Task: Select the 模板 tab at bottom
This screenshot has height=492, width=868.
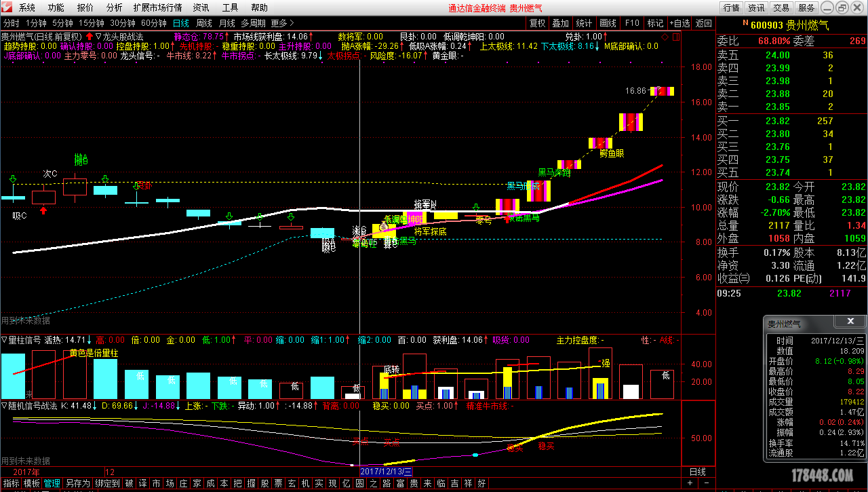Action: pyautogui.click(x=32, y=484)
